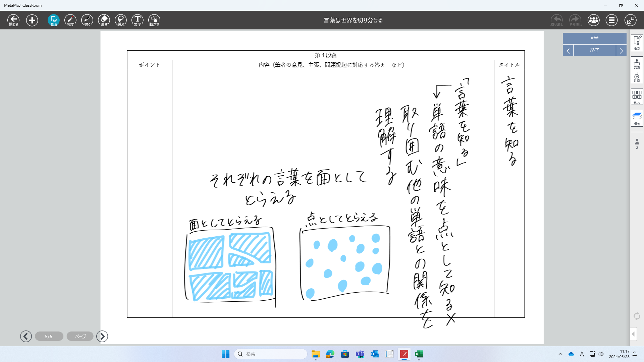Click the 動かす move tool
Screen dimensions: 644x362
pos(154,20)
